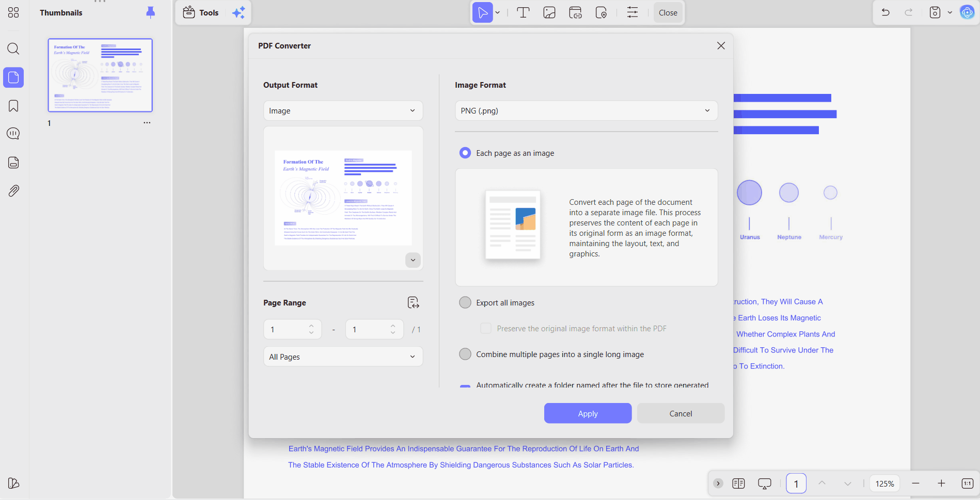
Task: Open page 1 thumbnail options menu
Action: pos(147,123)
